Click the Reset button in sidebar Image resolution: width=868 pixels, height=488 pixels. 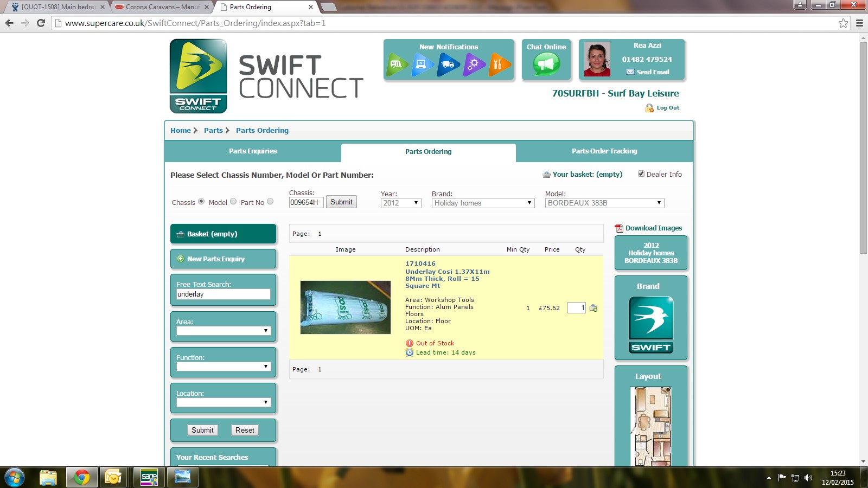[x=245, y=430]
